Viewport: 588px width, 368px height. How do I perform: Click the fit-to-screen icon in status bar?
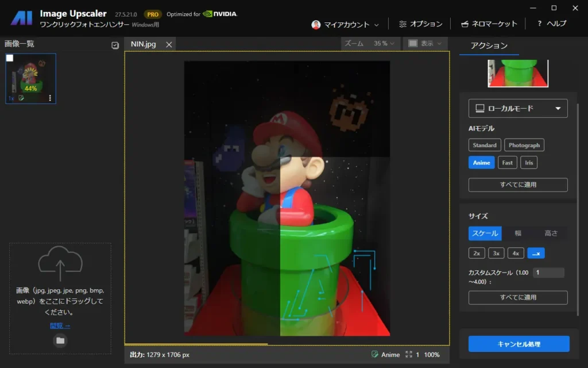point(409,355)
